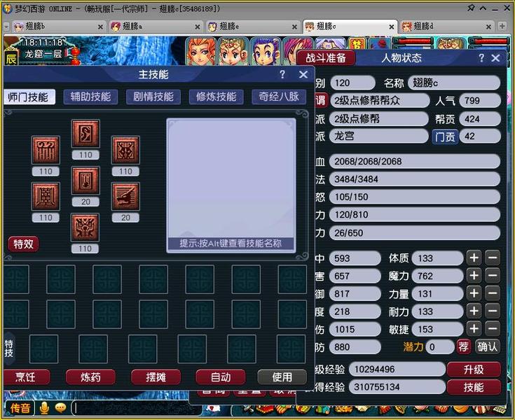This screenshot has height=420, width=515.
Task: Decrease 敏捷 with the minus button
Action: pos(493,329)
